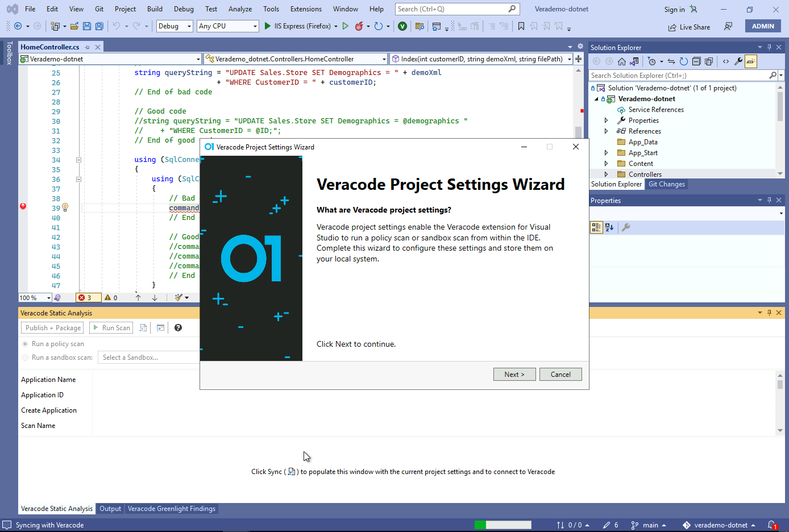
Task: Click the Sync icon in Veracode Static Analysis toolbar
Action: 143,327
